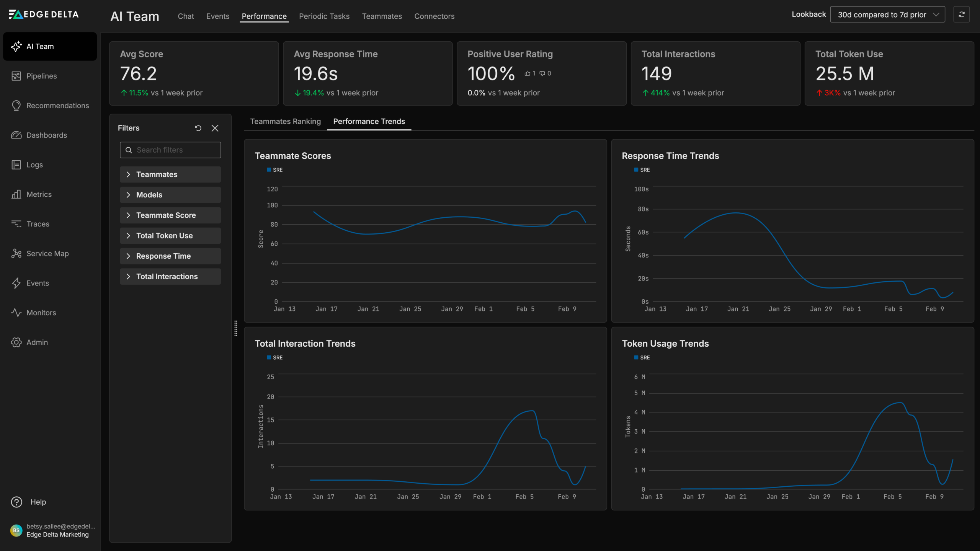Open the Service Map
Image resolution: width=980 pixels, height=551 pixels.
click(x=47, y=253)
